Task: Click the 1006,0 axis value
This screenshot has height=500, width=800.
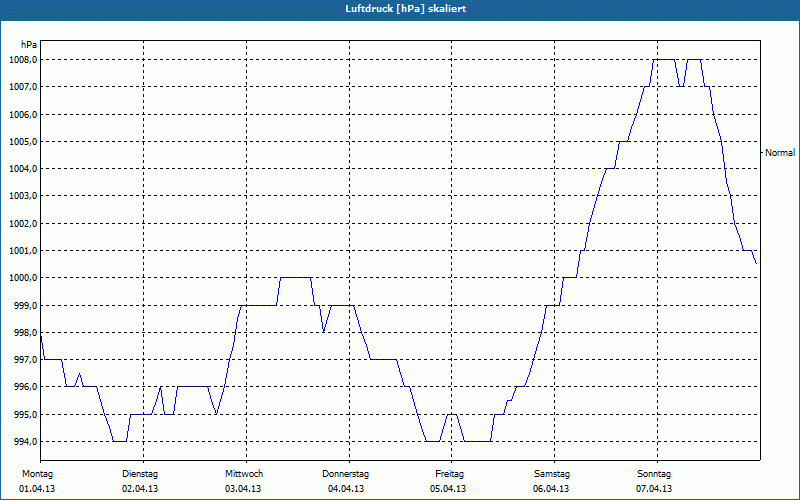Action: click(23, 114)
